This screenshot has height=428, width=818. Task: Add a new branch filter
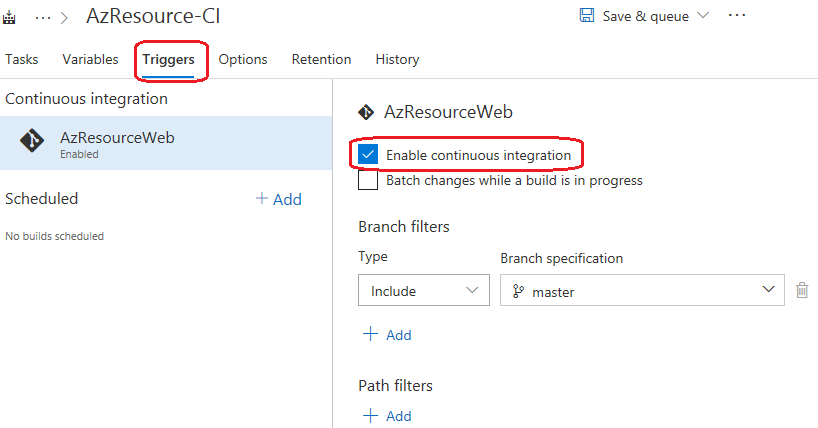(386, 335)
